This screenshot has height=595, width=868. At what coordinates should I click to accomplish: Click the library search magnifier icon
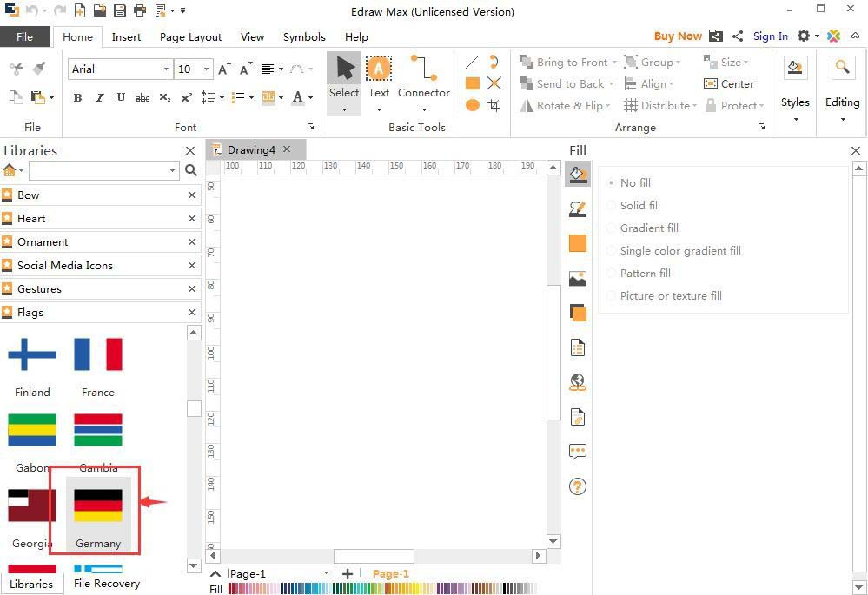pyautogui.click(x=191, y=171)
